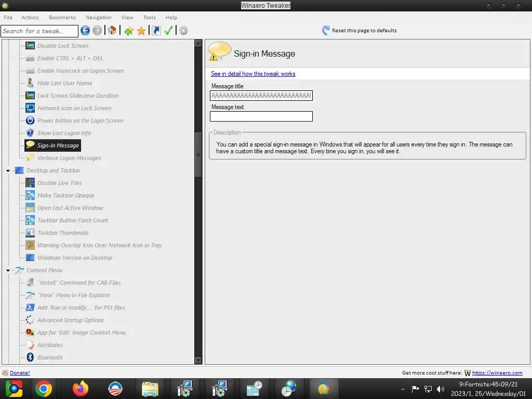Click Verbose Logon Messages bubble icon
This screenshot has width=532, height=399.
click(30, 157)
